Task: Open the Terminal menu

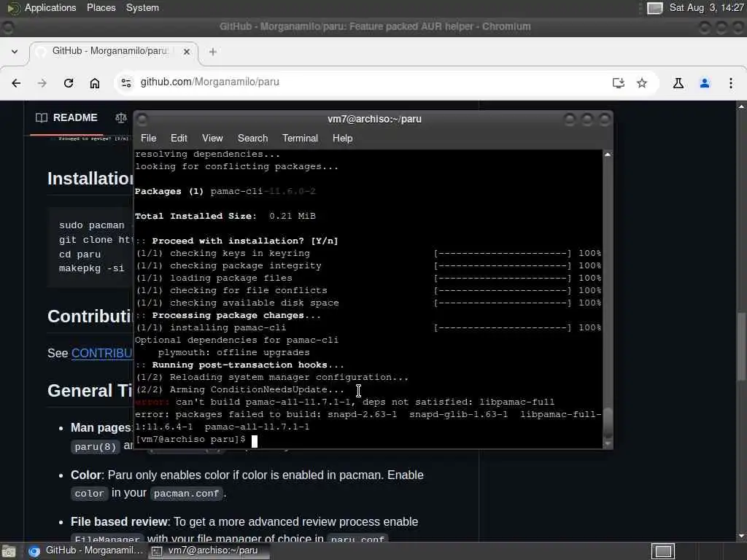Action: [x=300, y=138]
